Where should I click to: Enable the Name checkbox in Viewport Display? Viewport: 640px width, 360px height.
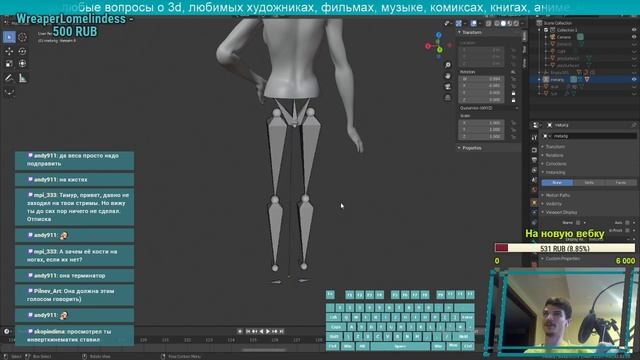pos(578,223)
